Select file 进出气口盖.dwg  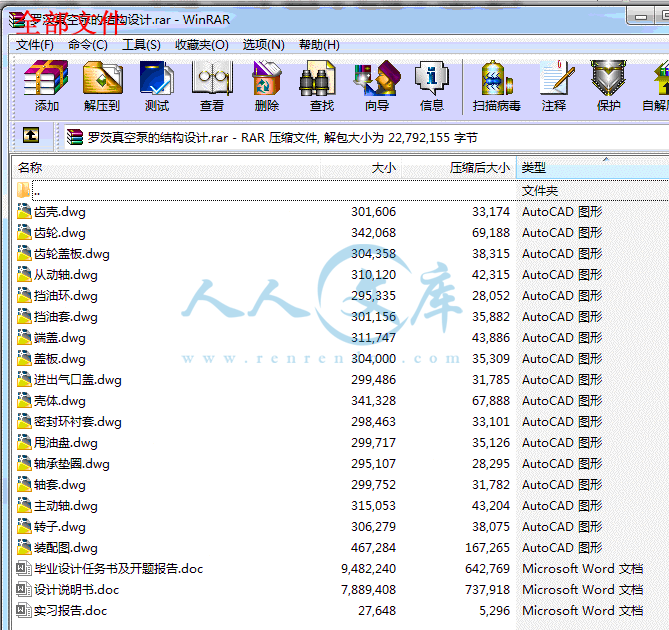tap(78, 379)
